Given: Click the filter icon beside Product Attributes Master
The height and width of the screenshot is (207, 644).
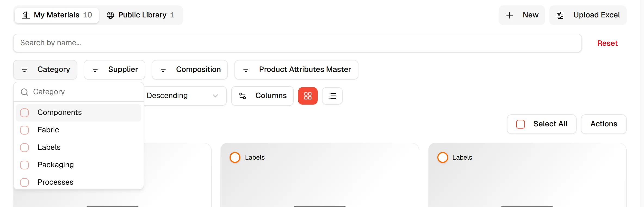Looking at the screenshot, I should (x=246, y=70).
